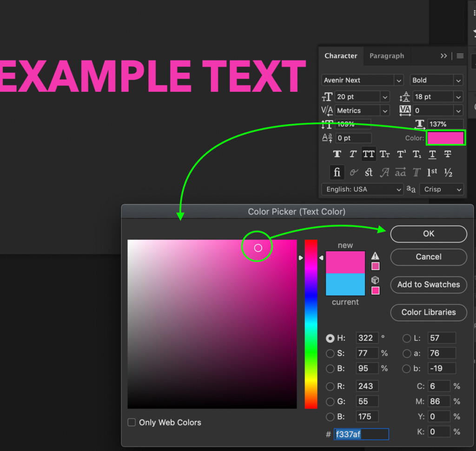Disable the All Caps setting
The height and width of the screenshot is (451, 476).
click(369, 154)
